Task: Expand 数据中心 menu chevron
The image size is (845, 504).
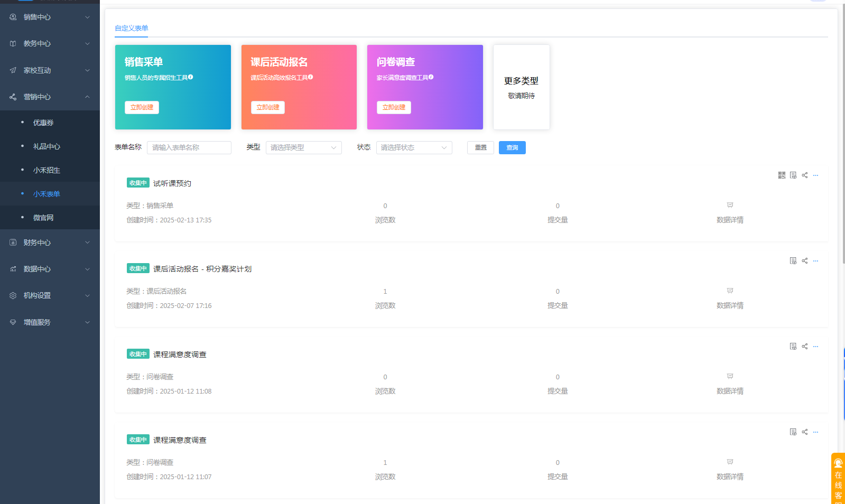Action: [x=88, y=269]
